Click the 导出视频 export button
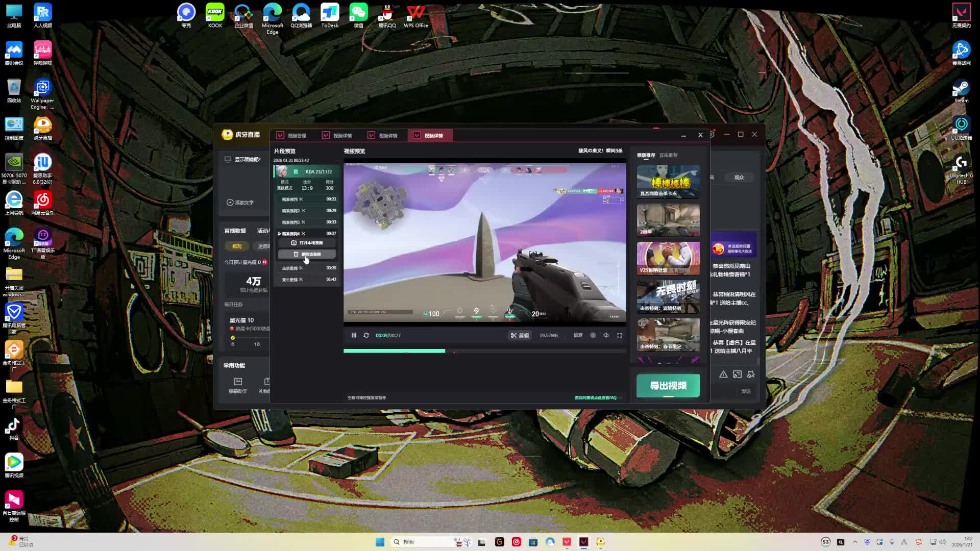This screenshot has height=551, width=980. [x=668, y=386]
